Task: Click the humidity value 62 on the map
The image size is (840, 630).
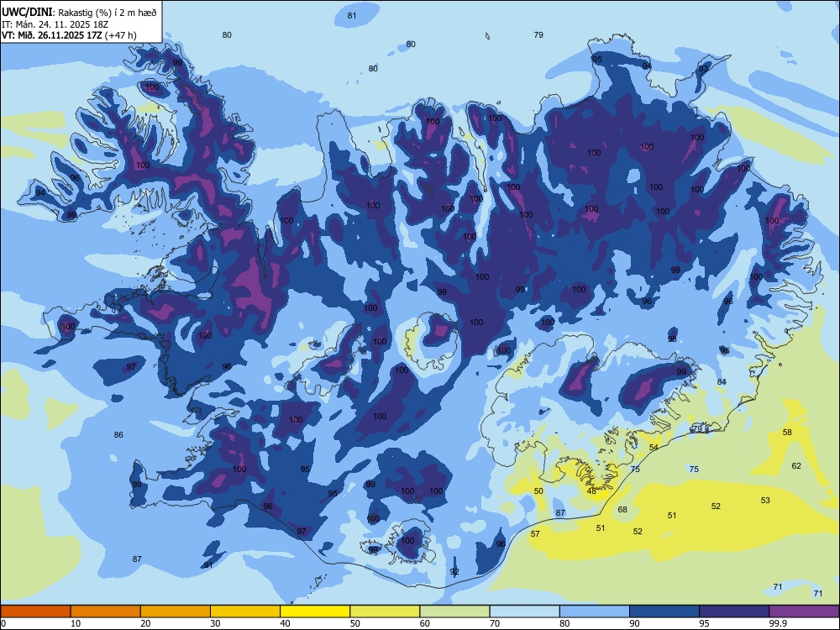Action: [x=796, y=465]
